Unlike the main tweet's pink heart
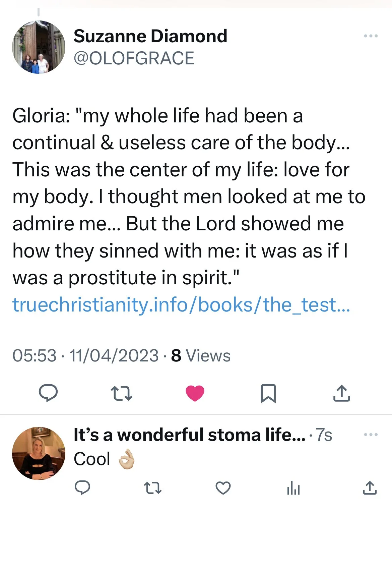This screenshot has width=392, height=568. click(195, 393)
